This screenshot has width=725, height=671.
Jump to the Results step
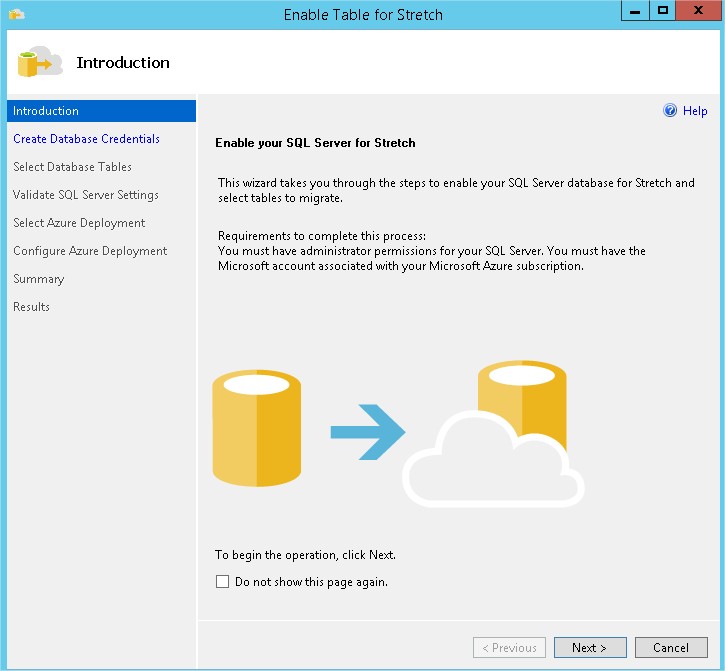[31, 307]
